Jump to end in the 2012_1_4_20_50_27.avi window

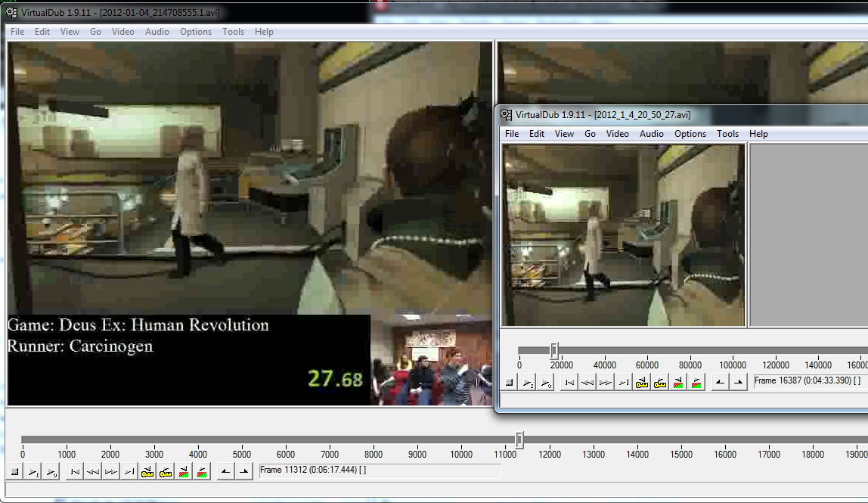(x=624, y=382)
